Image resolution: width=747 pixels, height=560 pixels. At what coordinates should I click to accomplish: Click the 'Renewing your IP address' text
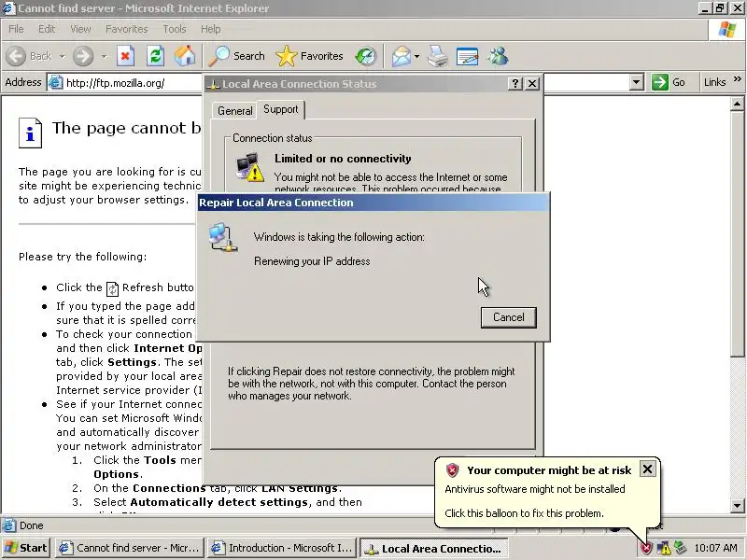312,261
